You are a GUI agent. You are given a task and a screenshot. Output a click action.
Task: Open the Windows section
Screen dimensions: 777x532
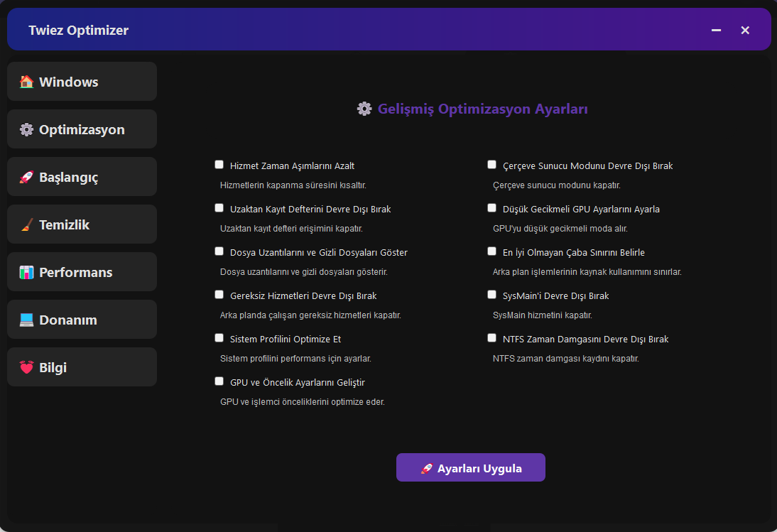click(x=82, y=81)
